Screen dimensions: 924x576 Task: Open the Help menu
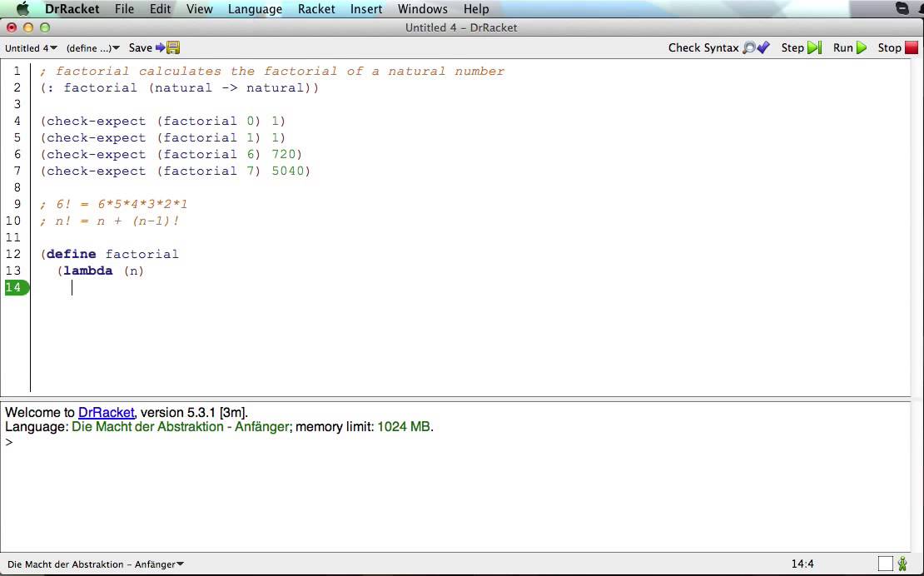(475, 9)
